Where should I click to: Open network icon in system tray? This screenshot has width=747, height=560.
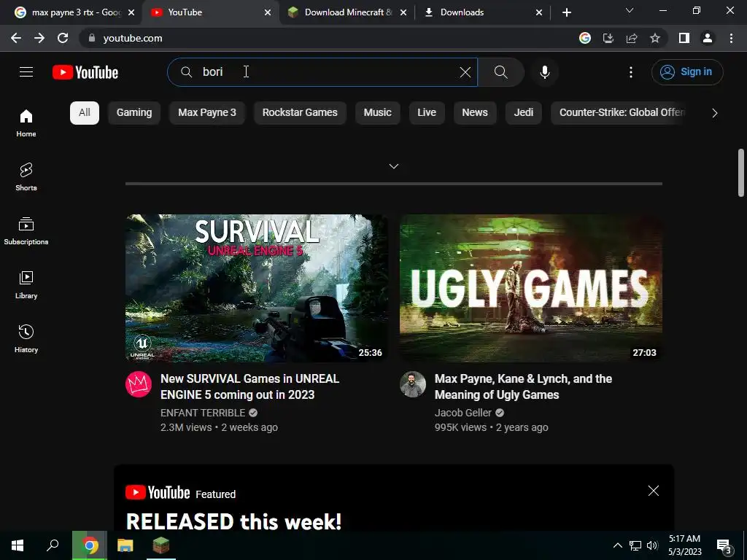[635, 545]
